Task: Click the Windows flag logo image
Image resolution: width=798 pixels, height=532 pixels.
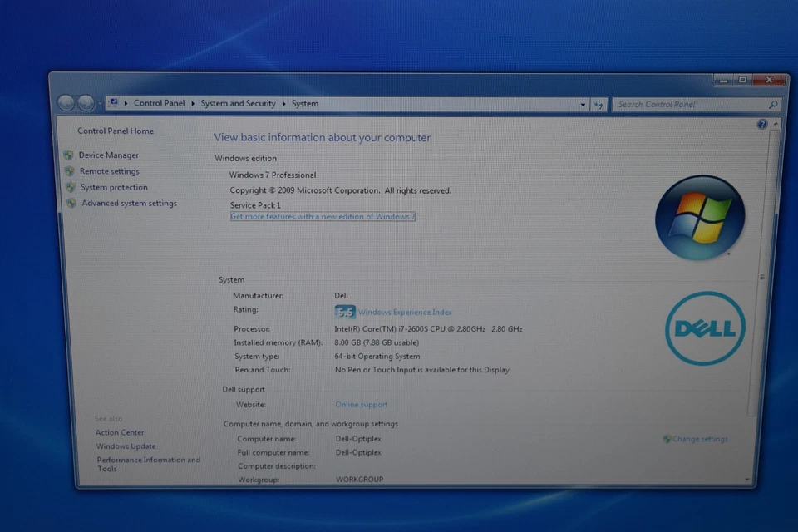Action: [x=700, y=216]
